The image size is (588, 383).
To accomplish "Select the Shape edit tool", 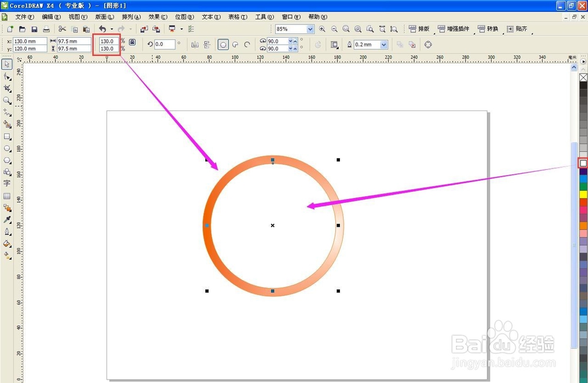I will [x=7, y=77].
